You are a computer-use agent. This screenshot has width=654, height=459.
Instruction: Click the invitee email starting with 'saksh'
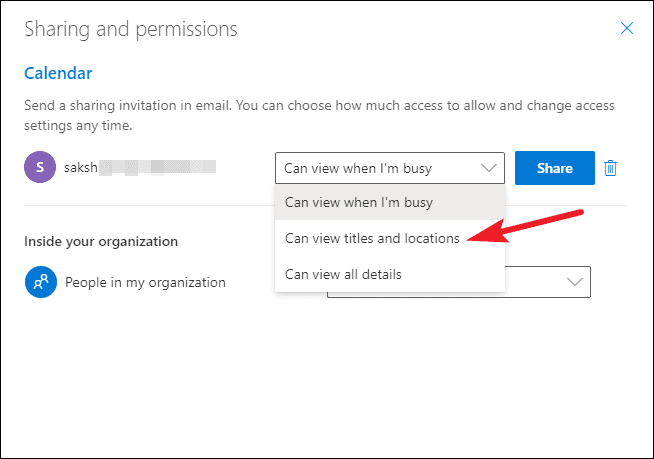click(x=140, y=167)
